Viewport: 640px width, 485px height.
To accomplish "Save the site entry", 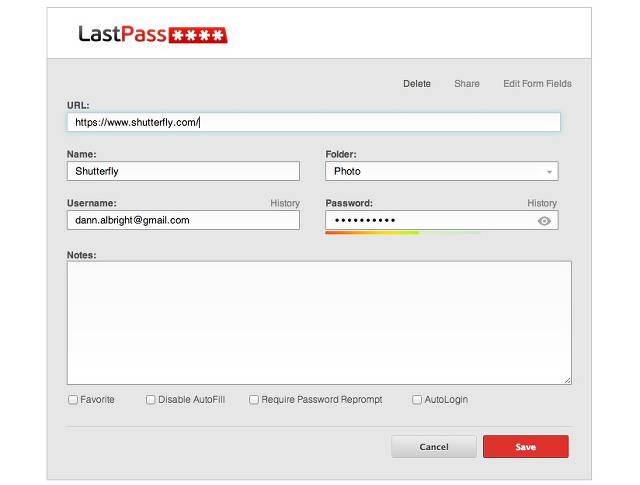I will point(526,447).
